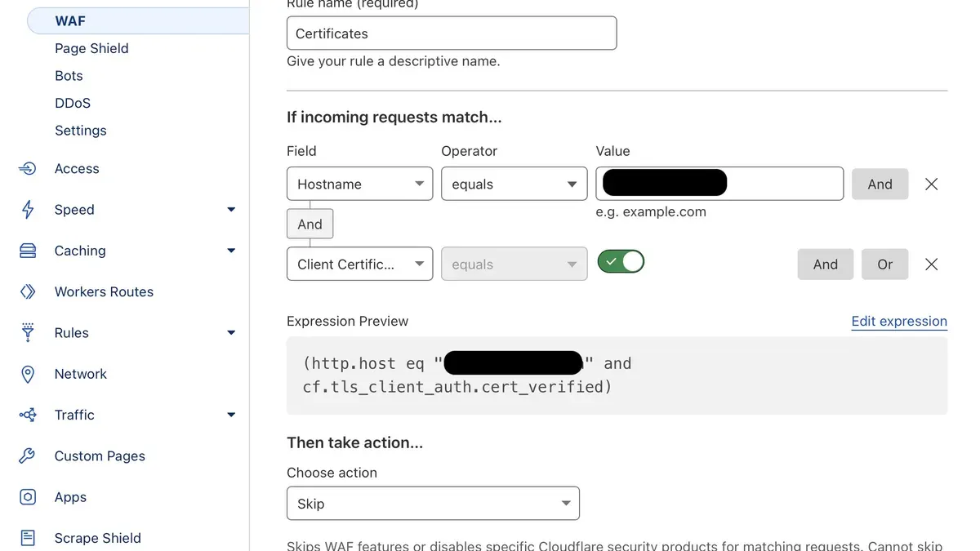Click the 'Then take action...' heading
Image resolution: width=980 pixels, height=551 pixels.
(x=354, y=443)
